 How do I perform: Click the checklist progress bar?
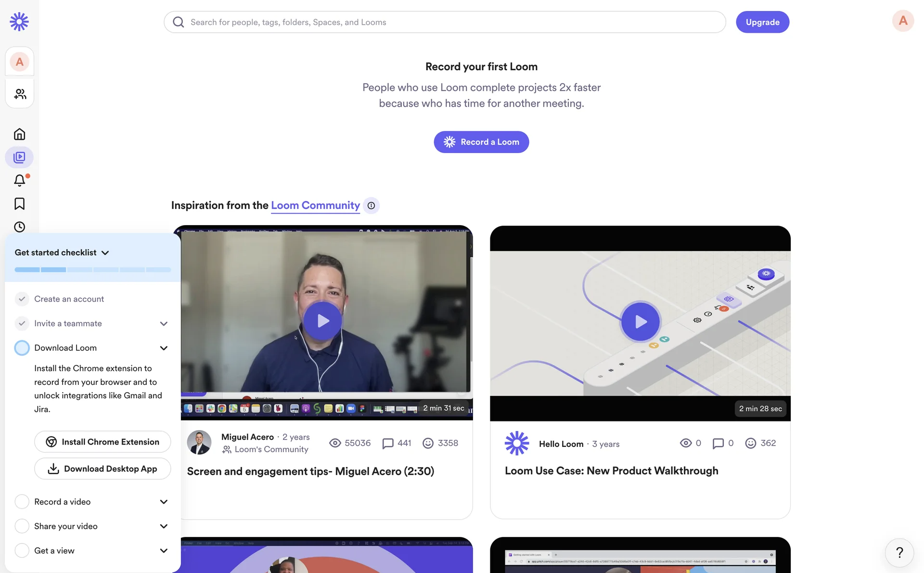pyautogui.click(x=93, y=270)
